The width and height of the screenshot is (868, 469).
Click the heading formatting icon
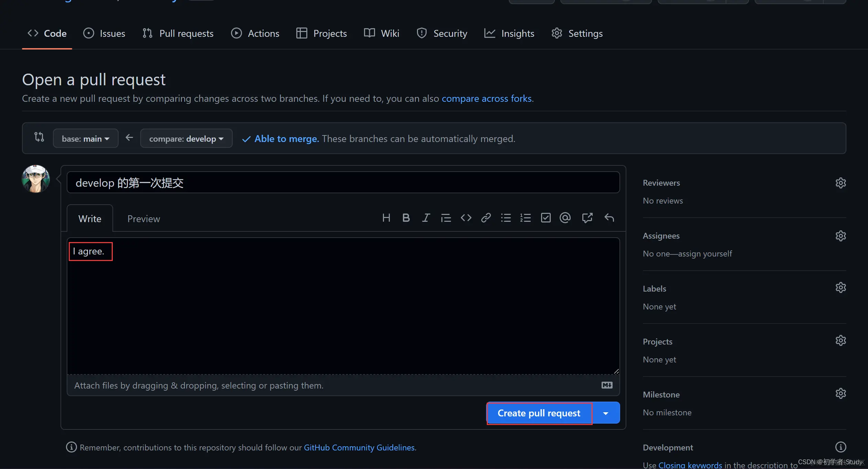point(386,218)
